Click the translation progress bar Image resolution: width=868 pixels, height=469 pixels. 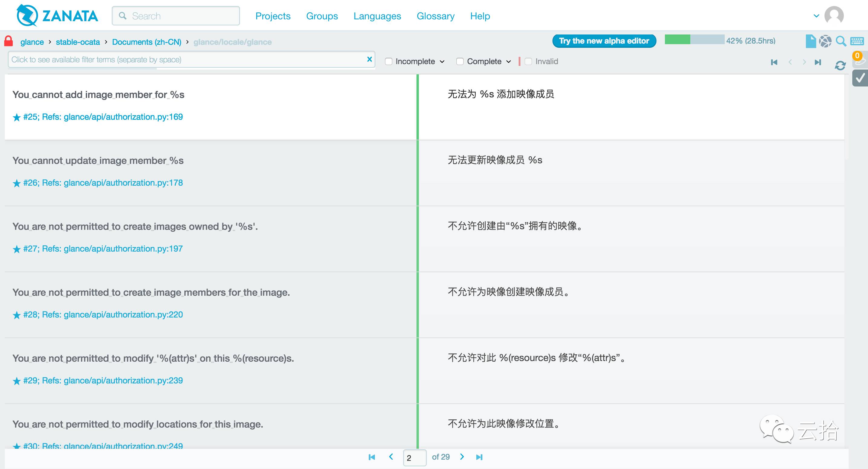[694, 40]
